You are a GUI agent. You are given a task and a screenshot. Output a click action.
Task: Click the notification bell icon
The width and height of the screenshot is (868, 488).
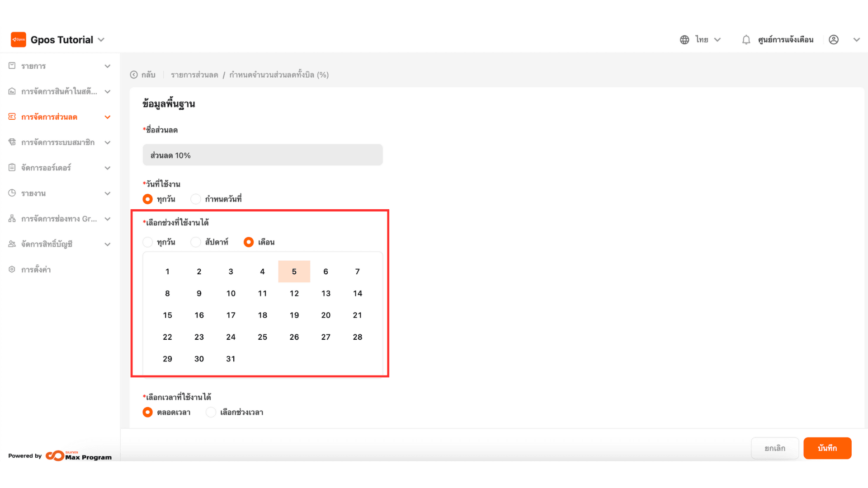coord(746,40)
